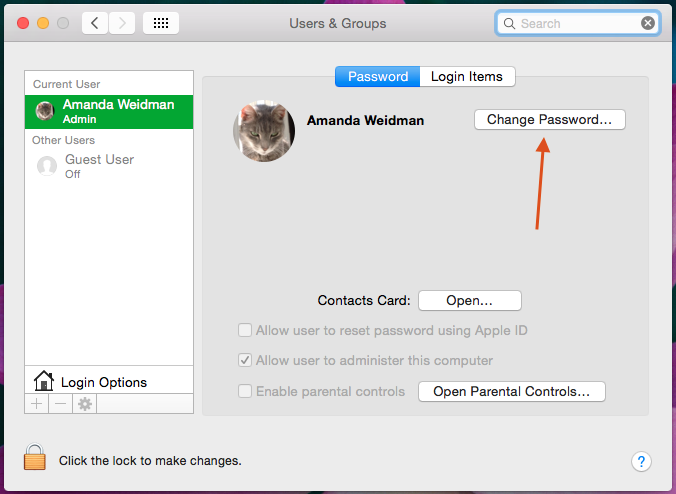Click the house icon beside Login Options
Viewport: 676px width, 494px height.
(44, 381)
